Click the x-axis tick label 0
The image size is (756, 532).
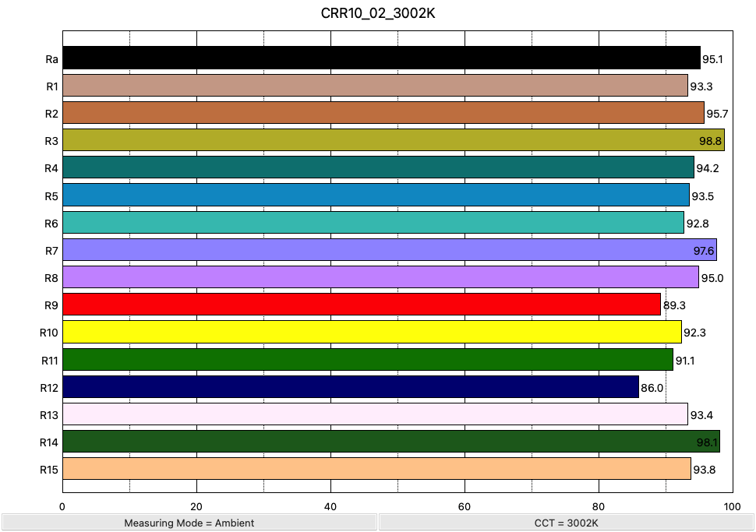pyautogui.click(x=62, y=506)
